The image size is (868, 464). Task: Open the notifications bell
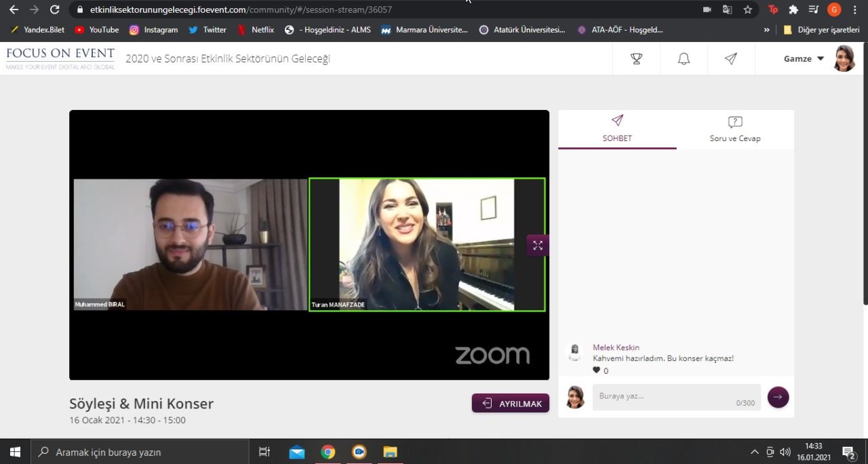[x=684, y=59]
